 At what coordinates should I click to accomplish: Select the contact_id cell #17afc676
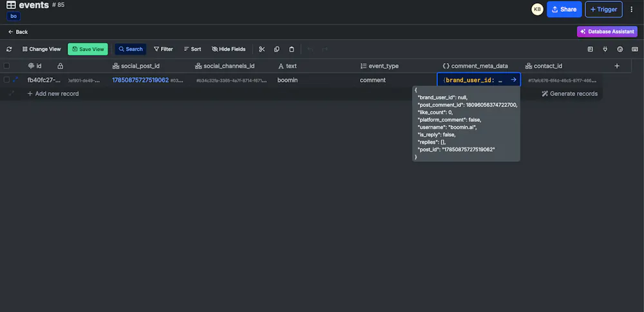click(x=562, y=80)
